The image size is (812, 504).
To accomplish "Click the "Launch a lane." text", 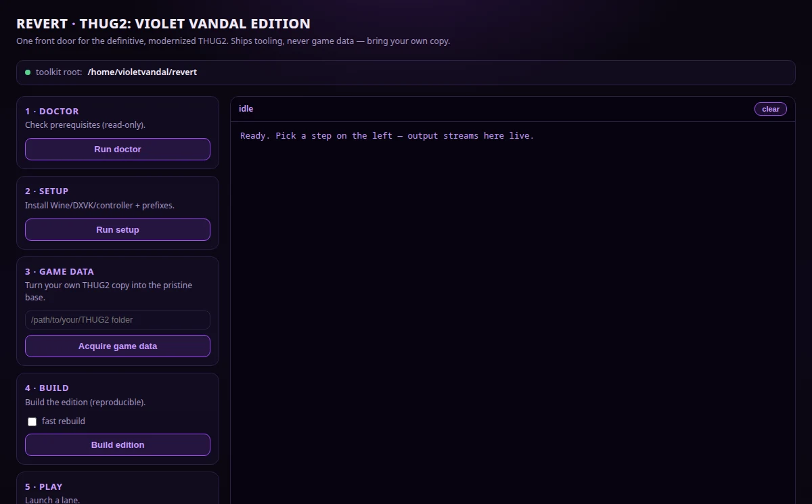I will coord(52,500).
